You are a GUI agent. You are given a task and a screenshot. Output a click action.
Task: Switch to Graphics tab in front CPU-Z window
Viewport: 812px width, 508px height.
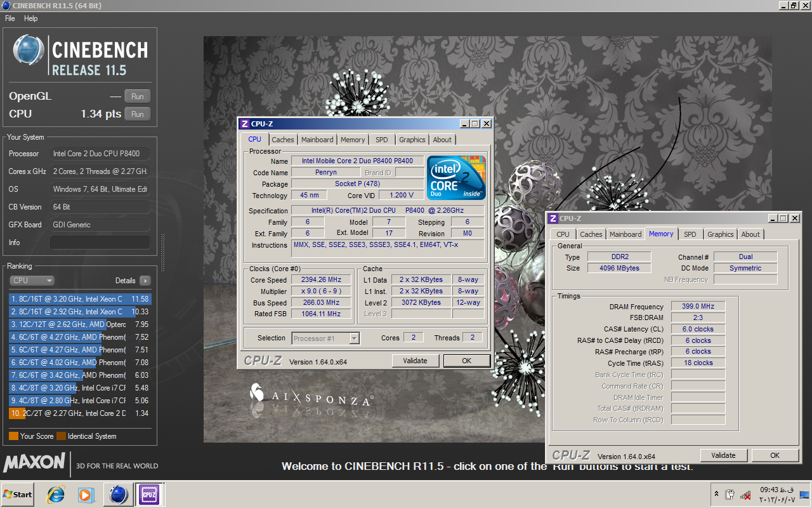coord(412,140)
